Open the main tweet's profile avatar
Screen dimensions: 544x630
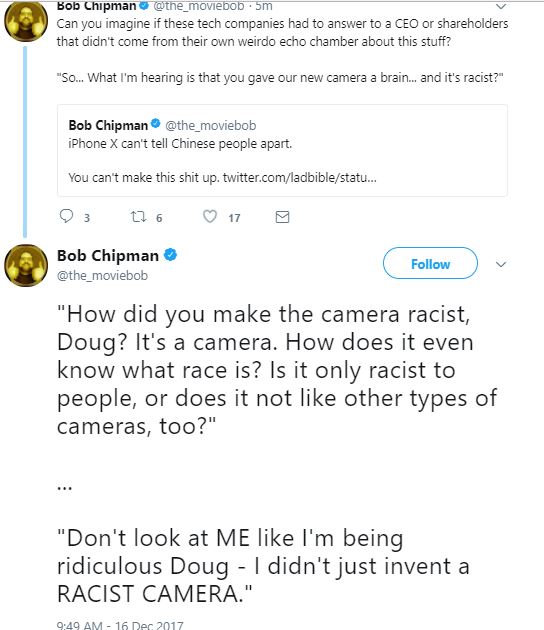pos(26,266)
